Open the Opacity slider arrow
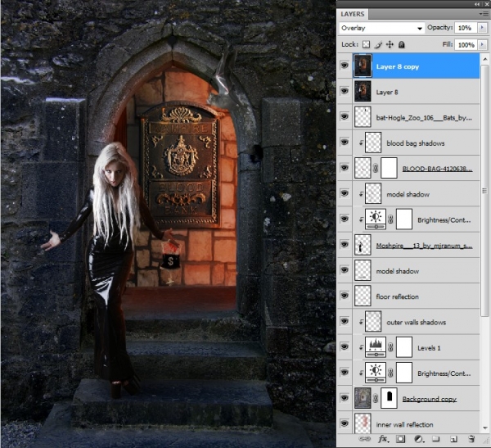The image size is (491, 448). (482, 28)
